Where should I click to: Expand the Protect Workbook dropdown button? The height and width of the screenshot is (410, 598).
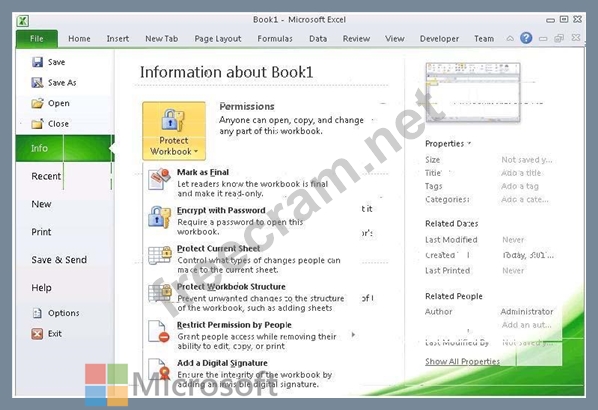tap(174, 131)
